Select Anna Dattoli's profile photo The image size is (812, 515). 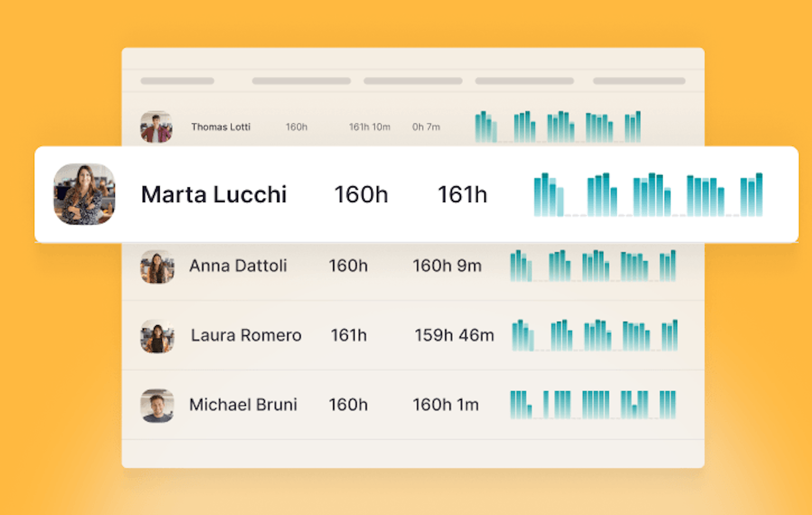tap(158, 267)
